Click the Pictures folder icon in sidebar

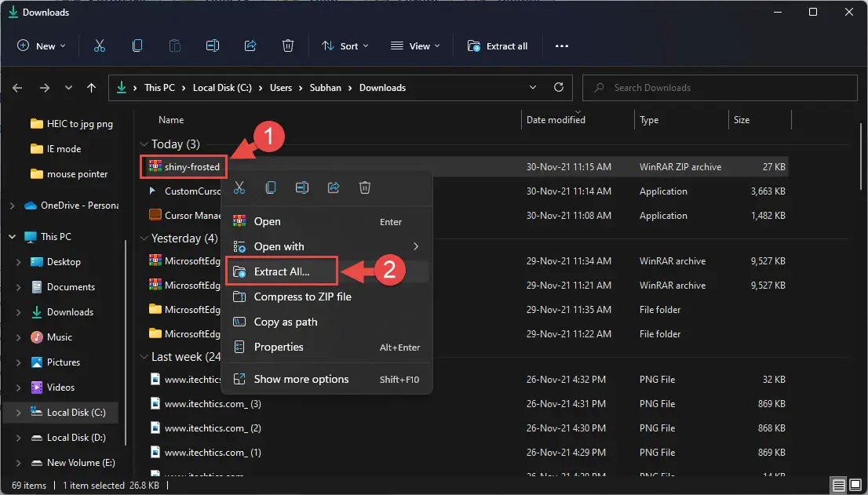coord(37,362)
